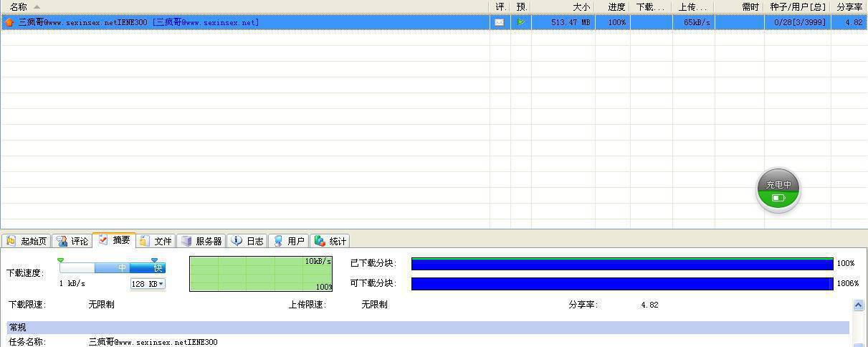Click the 4.82 value beside 分享率 in summary
This screenshot has width=868, height=347.
point(649,305)
